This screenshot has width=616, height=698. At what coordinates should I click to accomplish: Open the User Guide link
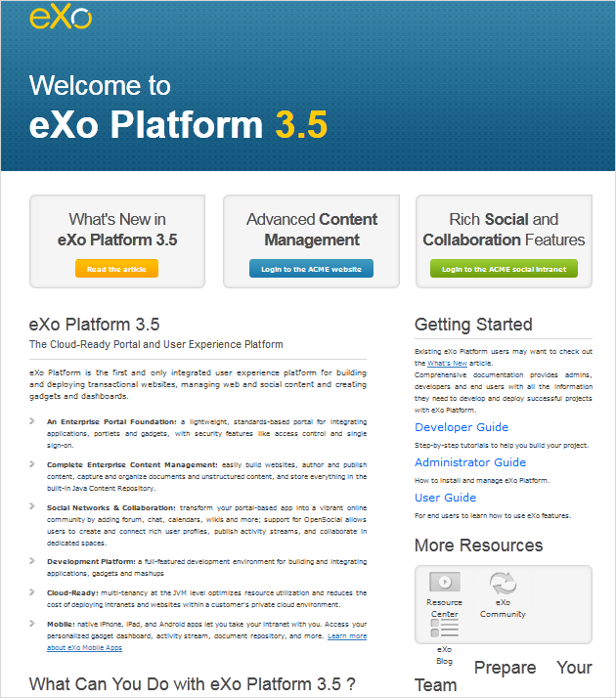(446, 498)
